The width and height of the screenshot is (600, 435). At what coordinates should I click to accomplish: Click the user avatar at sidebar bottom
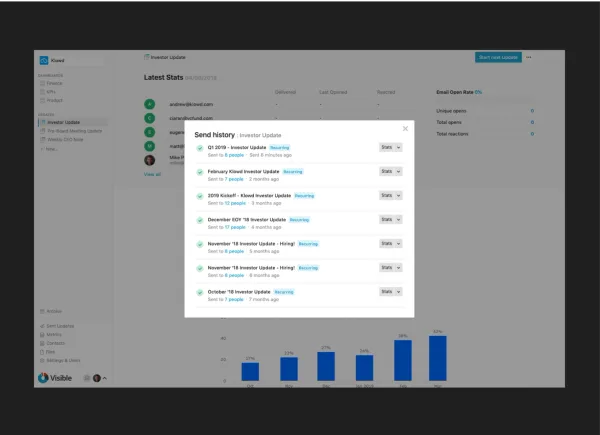(97, 378)
